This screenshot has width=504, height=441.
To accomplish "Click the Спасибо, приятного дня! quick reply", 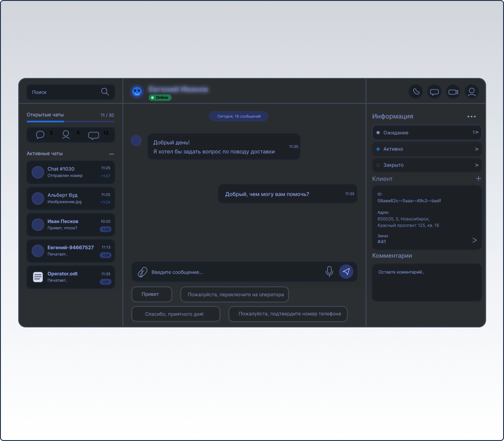I will [x=175, y=314].
